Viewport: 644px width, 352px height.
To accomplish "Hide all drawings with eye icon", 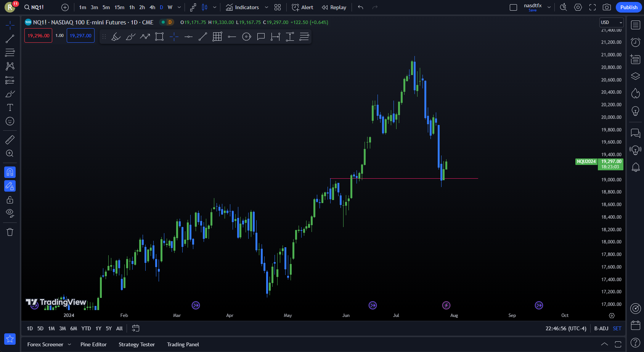I will 10,213.
